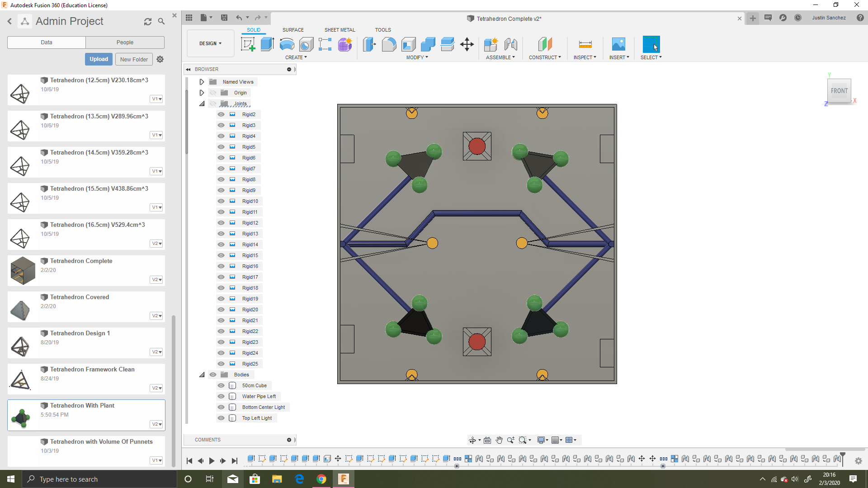Open the CREATE menu dropdown

(296, 57)
